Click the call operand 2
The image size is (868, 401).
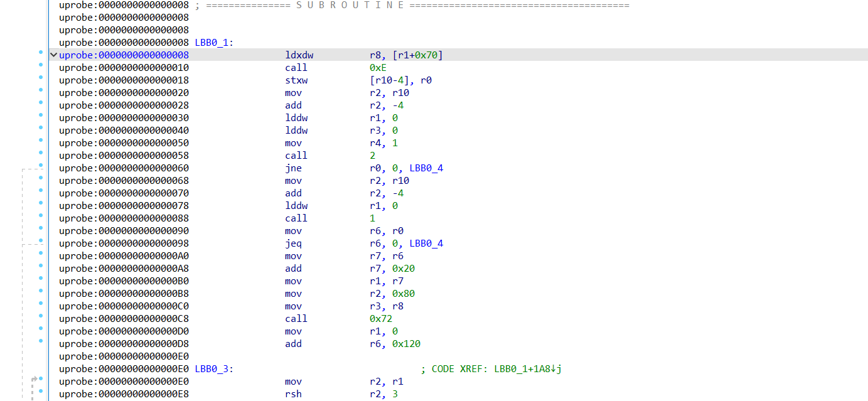(x=372, y=156)
